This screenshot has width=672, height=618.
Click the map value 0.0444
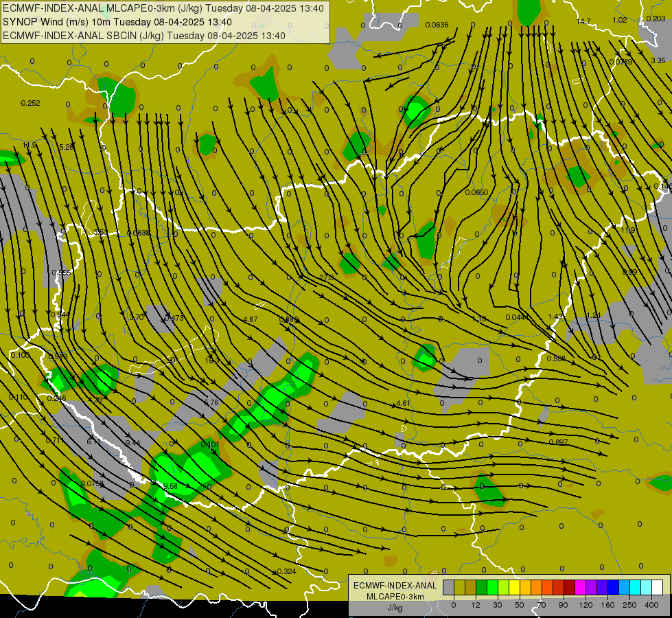[x=517, y=317]
